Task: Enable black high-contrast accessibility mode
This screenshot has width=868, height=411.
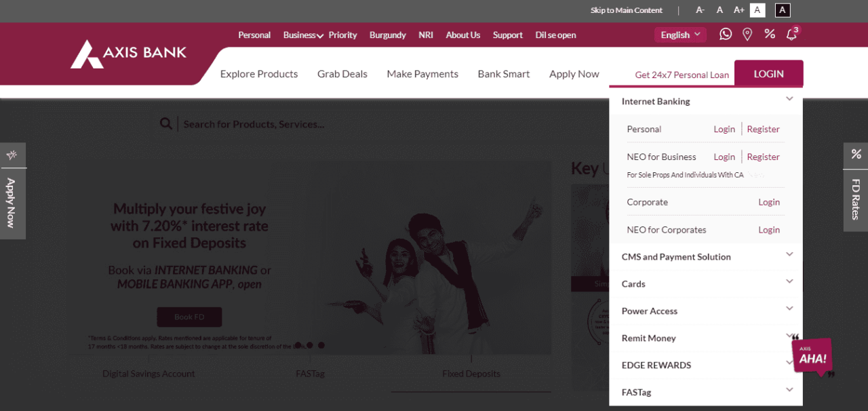Action: coord(783,10)
